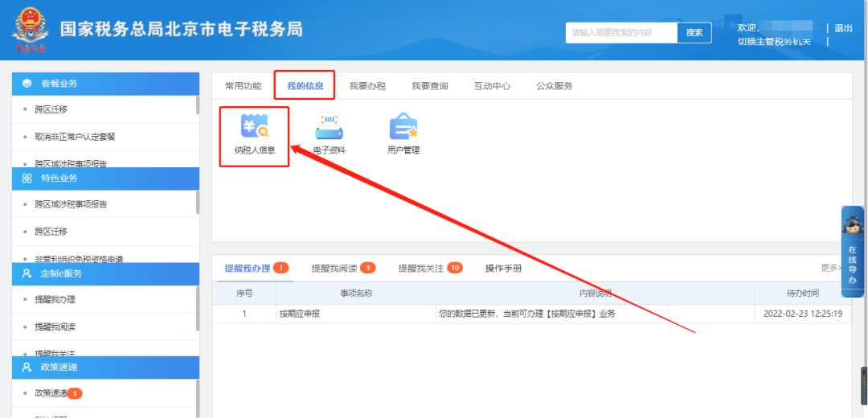Click 切换主管税务机关 link

pyautogui.click(x=775, y=42)
